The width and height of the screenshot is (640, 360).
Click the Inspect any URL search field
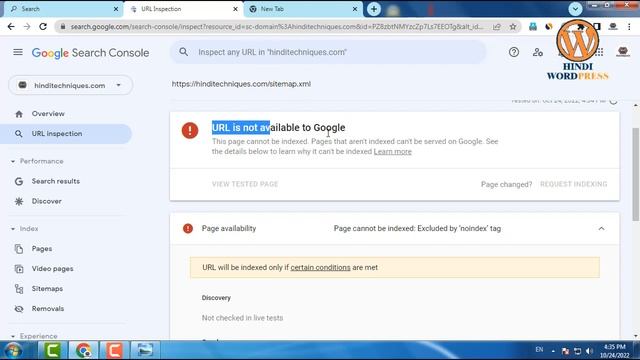(328, 52)
